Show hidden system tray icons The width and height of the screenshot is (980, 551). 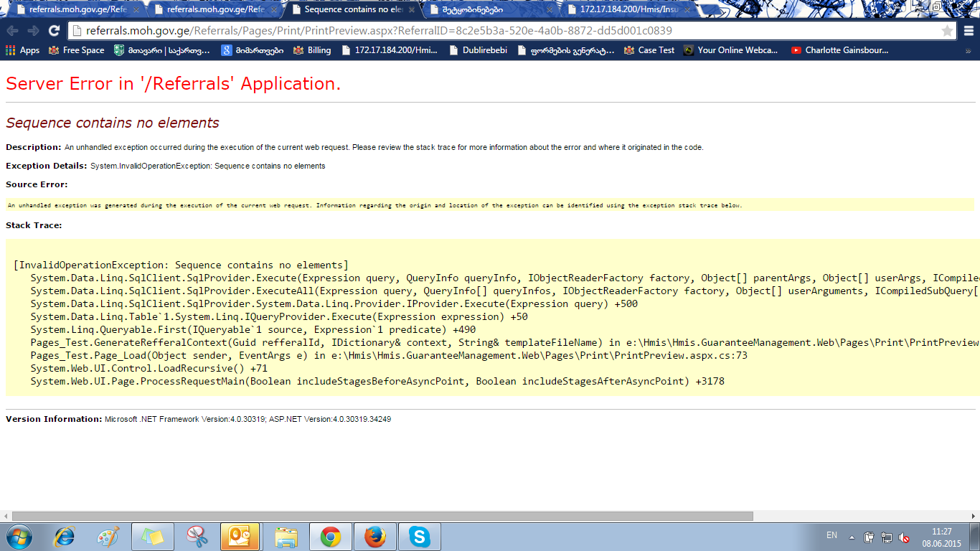[x=852, y=537]
